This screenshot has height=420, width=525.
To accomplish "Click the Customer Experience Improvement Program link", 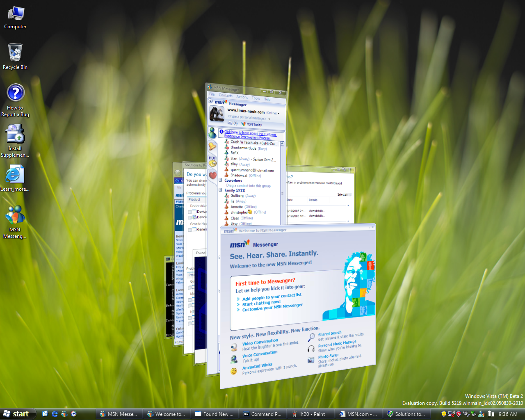I will point(250,135).
